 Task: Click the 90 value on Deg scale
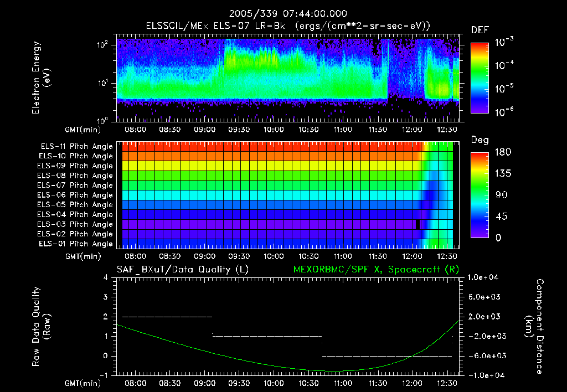[502, 195]
